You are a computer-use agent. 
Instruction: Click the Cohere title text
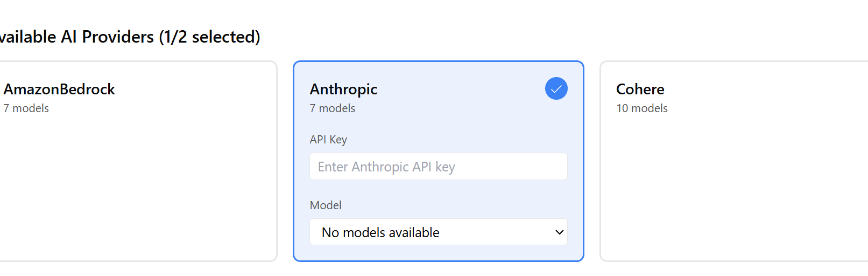pyautogui.click(x=640, y=89)
